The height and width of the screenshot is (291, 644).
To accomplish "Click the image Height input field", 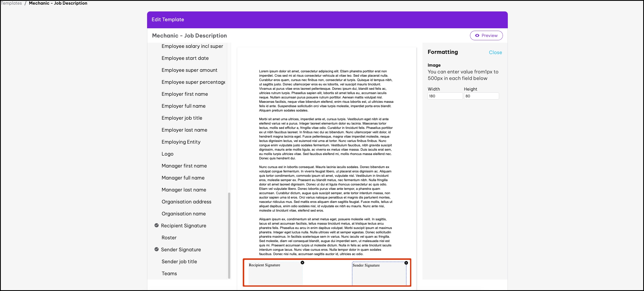I will click(x=481, y=96).
